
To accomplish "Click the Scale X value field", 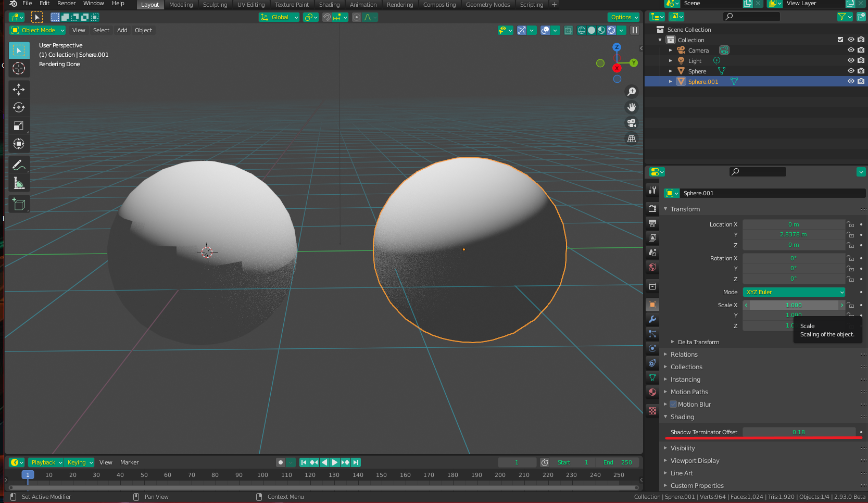I will pyautogui.click(x=794, y=305).
